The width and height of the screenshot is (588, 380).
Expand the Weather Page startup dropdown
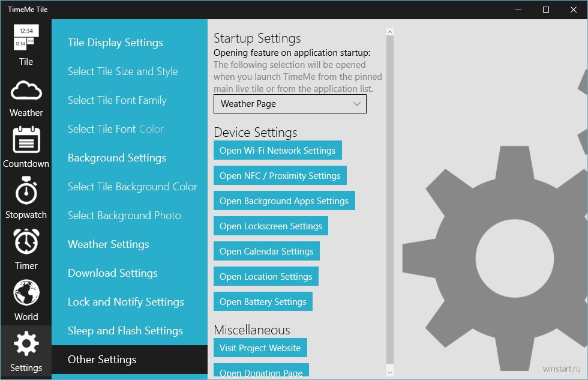click(x=290, y=104)
